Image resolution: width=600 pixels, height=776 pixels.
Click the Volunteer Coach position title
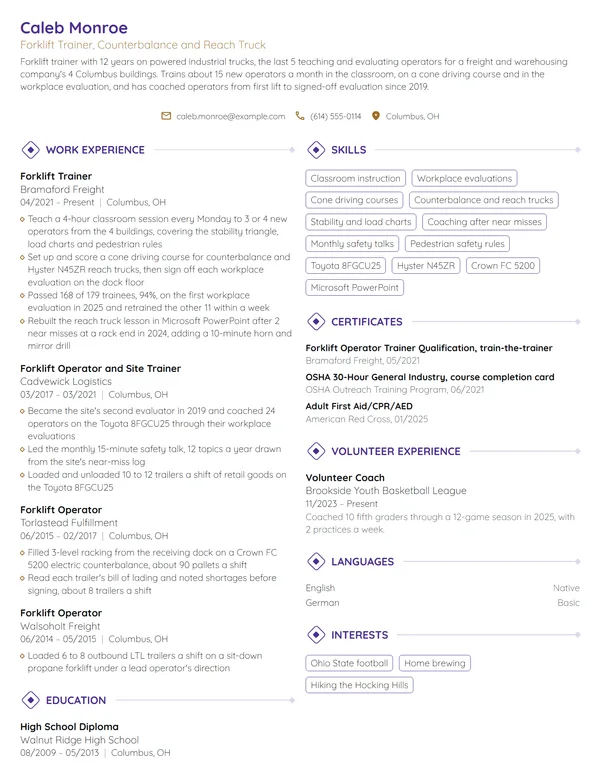(345, 478)
